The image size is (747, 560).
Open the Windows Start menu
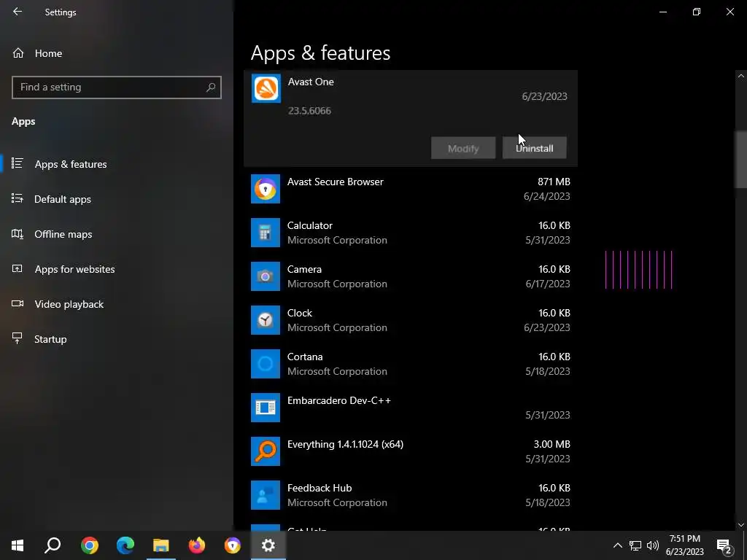click(x=18, y=545)
